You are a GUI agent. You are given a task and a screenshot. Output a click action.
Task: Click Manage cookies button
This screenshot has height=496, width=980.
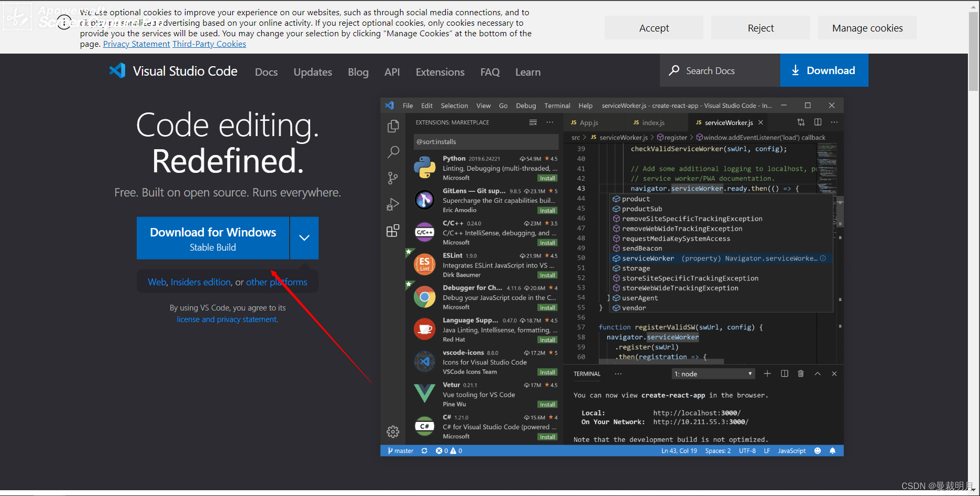click(867, 28)
